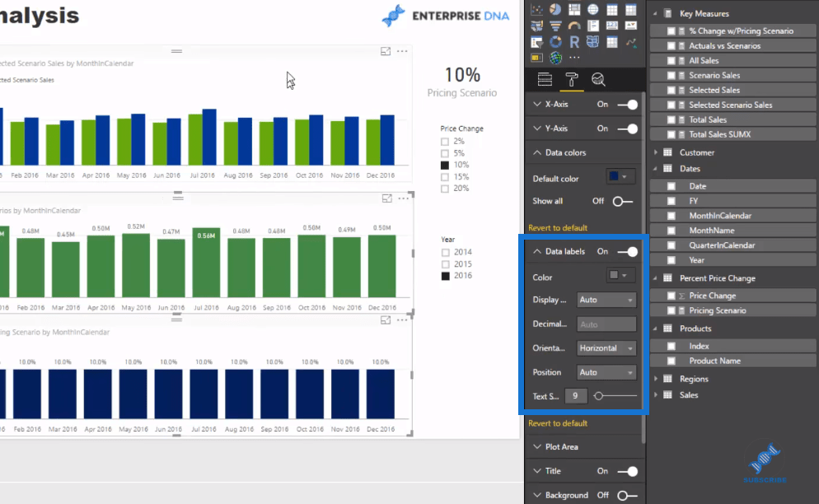Select the KPI visualization
This screenshot has height=504, width=819.
coord(631,26)
